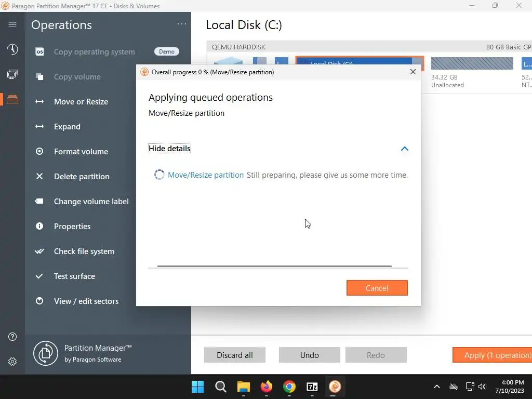Open the backup history clock icon
The height and width of the screenshot is (399, 532).
pos(12,49)
